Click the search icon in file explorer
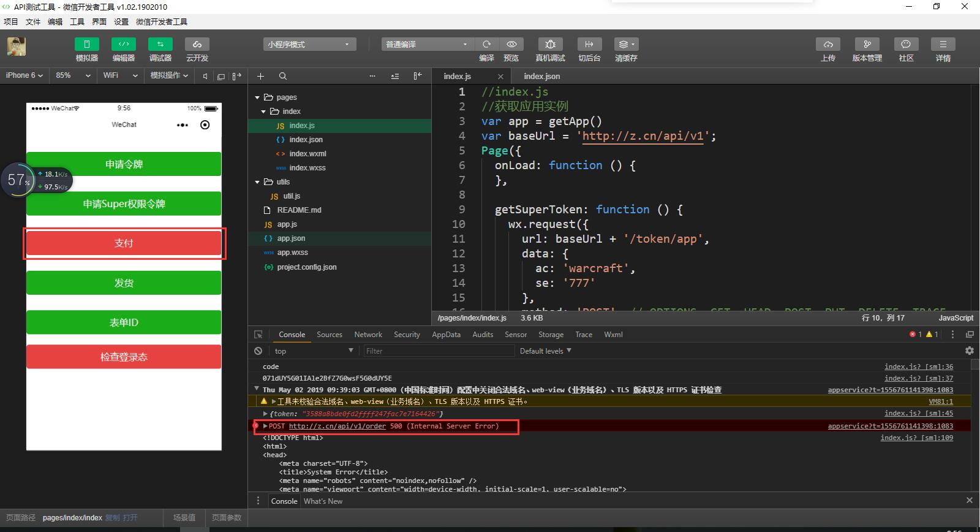 [x=283, y=77]
